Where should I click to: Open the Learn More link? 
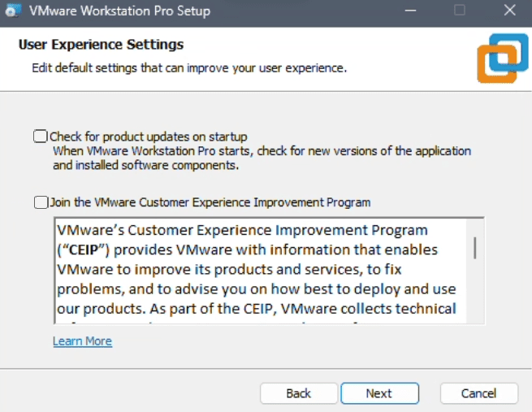pos(83,341)
